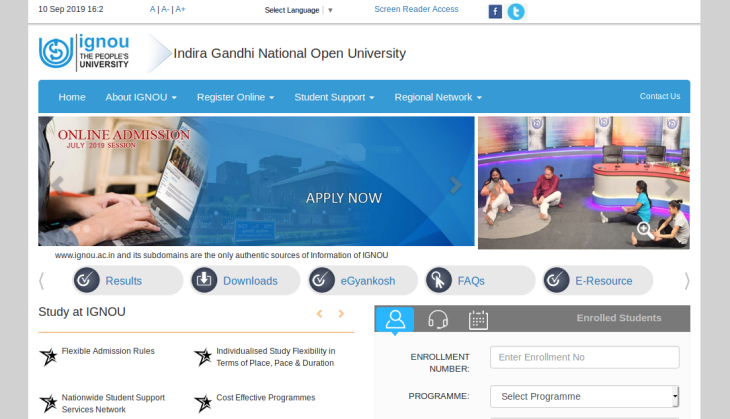This screenshot has width=730, height=419.
Task: Decrease font size with A-
Action: click(165, 9)
